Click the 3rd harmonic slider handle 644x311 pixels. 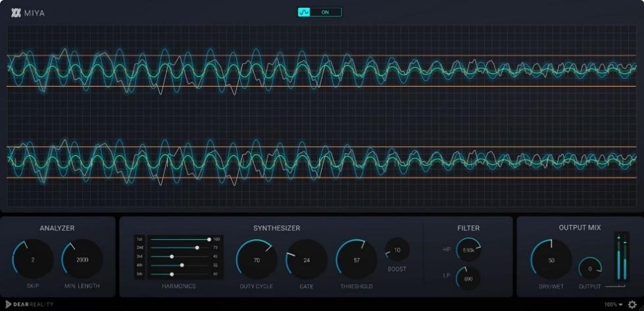coord(172,256)
